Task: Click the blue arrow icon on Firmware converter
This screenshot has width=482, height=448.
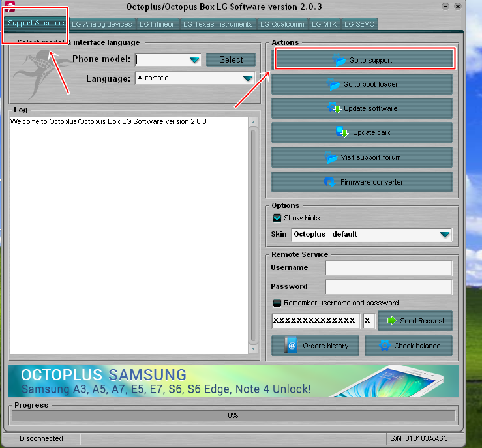Action: click(x=329, y=181)
